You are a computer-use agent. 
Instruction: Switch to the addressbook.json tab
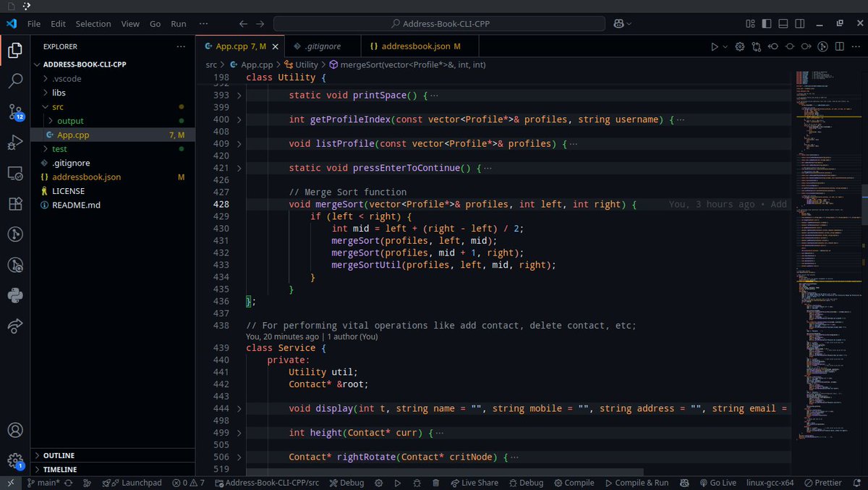(x=415, y=46)
